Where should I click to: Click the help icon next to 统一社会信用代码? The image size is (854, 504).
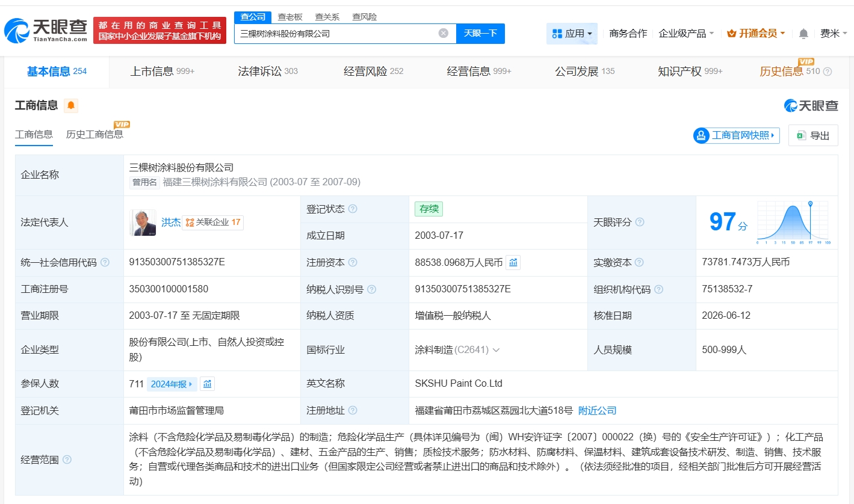pyautogui.click(x=105, y=262)
